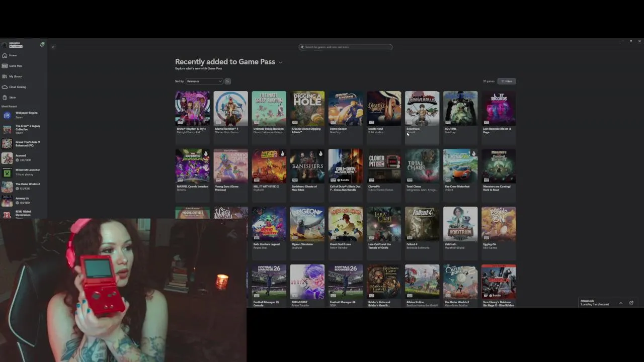This screenshot has width=644, height=362.
Task: Click the magnifier icon in search bar
Action: click(302, 47)
